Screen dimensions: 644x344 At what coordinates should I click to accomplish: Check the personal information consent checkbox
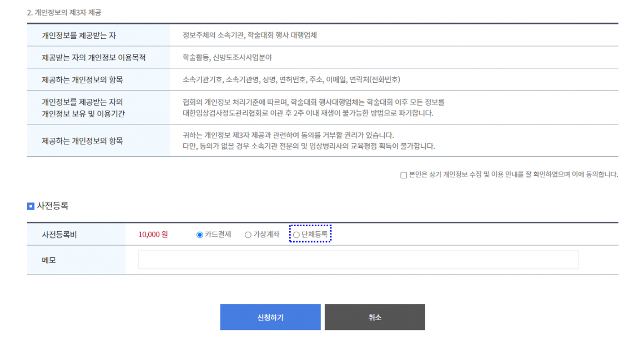coord(404,175)
